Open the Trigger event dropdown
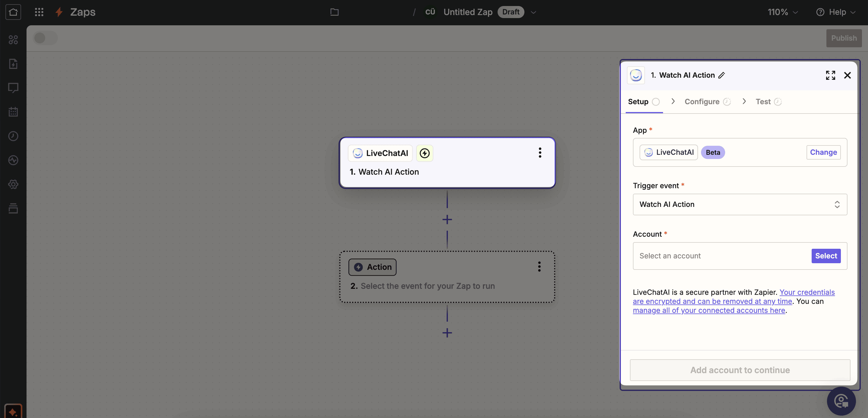The image size is (868, 418). [740, 204]
